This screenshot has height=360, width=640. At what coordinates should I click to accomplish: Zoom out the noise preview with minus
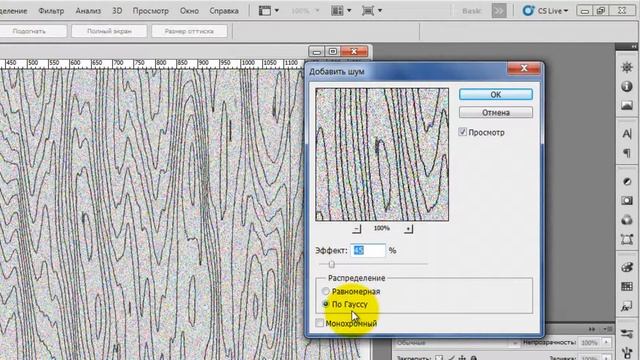tap(357, 229)
